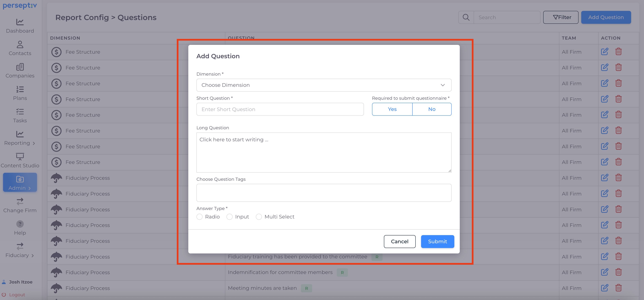Open the Help section

(x=20, y=228)
